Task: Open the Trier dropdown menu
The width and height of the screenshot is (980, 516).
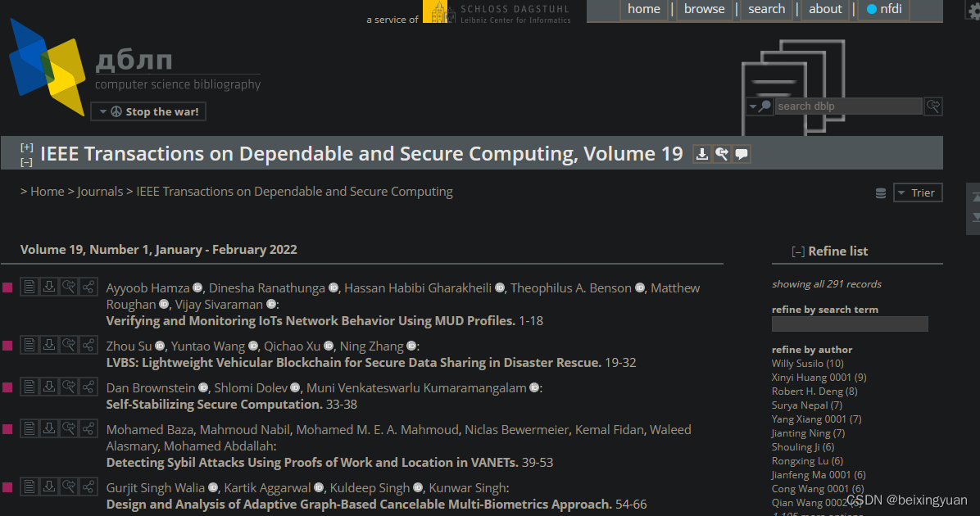Action: point(917,192)
